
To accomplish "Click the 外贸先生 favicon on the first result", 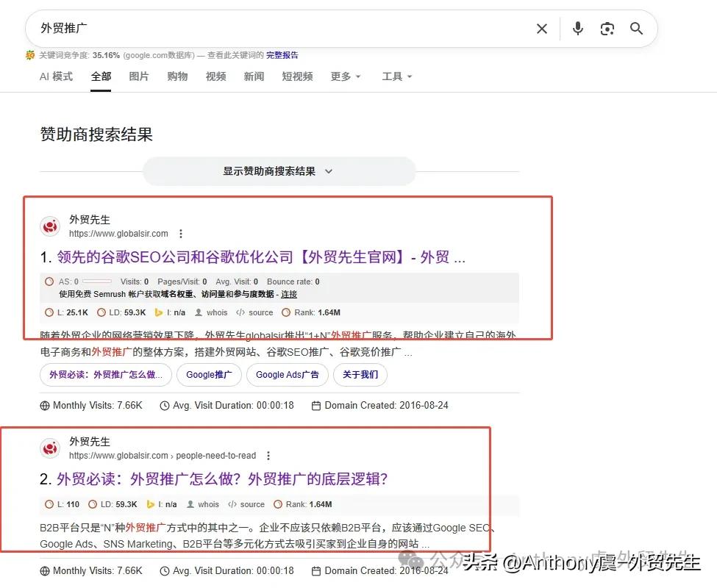I will point(49,226).
